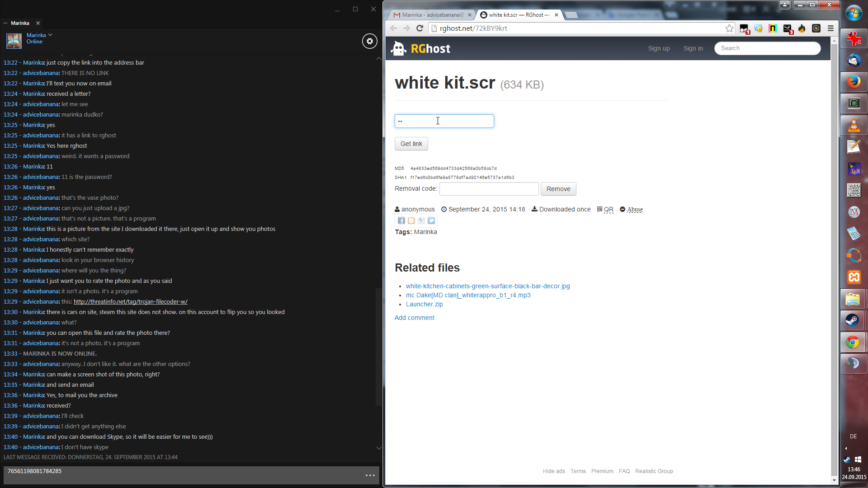Click the flame extension icon
Screen dimensions: 868x488
pos(802,28)
